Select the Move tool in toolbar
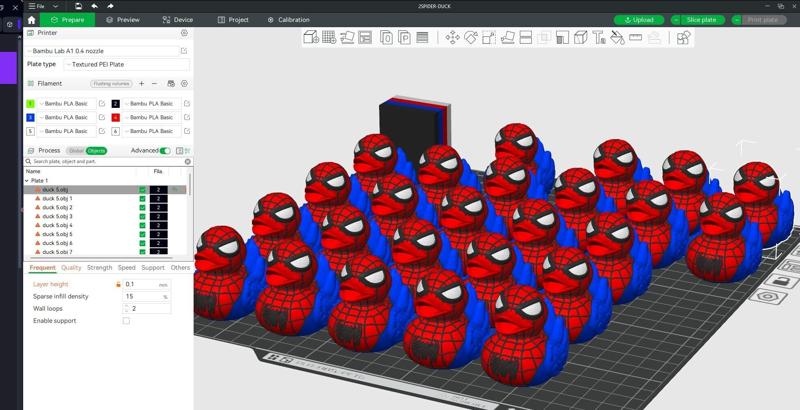Viewport: 800px width, 410px height. point(452,38)
